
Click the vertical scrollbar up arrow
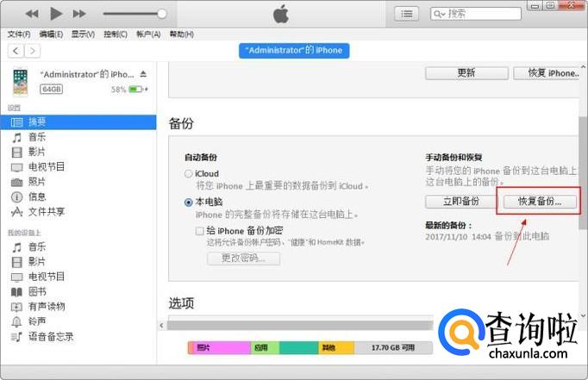pyautogui.click(x=584, y=67)
